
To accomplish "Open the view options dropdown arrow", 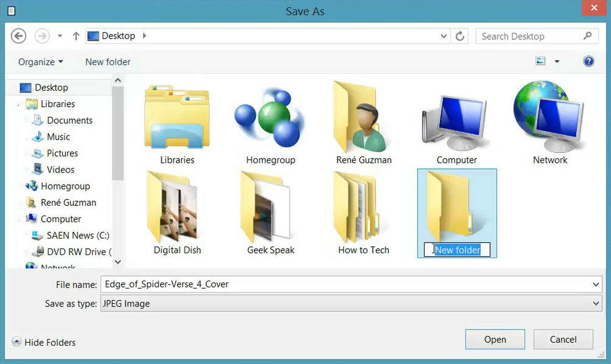I will (x=557, y=61).
